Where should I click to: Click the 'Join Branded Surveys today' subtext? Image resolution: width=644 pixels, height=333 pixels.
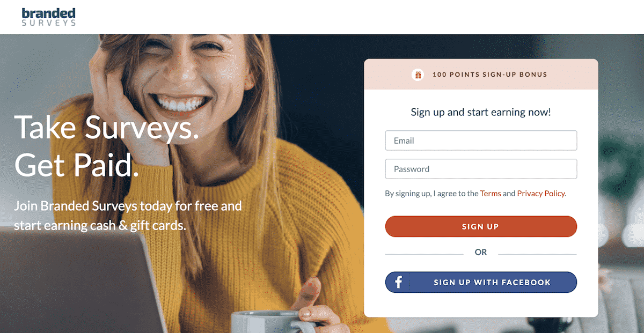(x=128, y=216)
